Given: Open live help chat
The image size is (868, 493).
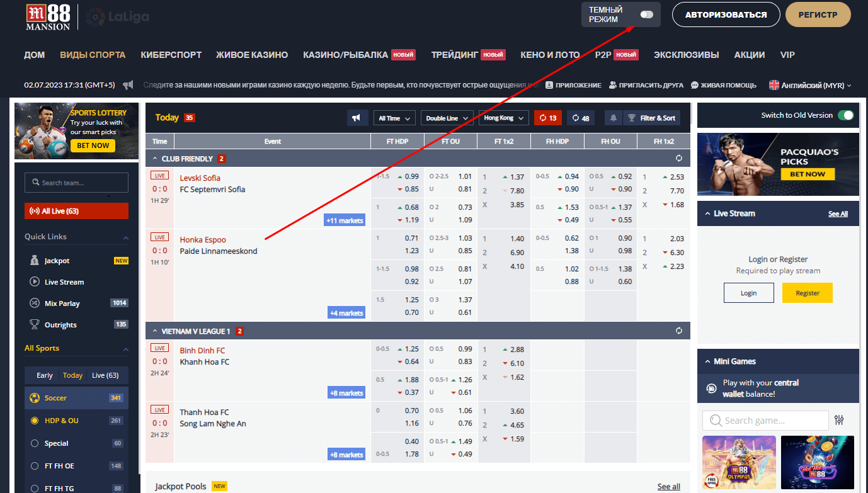Looking at the screenshot, I should [723, 85].
